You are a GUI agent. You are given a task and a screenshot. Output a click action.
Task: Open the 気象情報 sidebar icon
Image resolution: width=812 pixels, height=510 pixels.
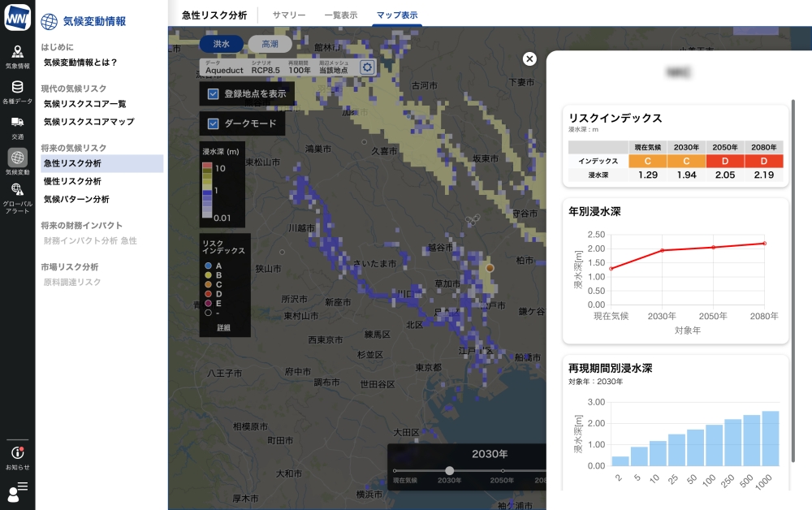17,56
